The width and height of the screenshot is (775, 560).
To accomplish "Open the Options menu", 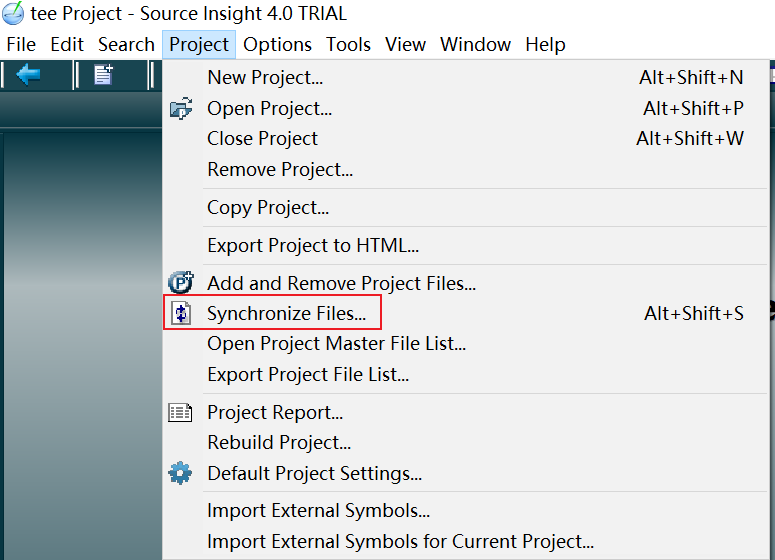I will (277, 44).
